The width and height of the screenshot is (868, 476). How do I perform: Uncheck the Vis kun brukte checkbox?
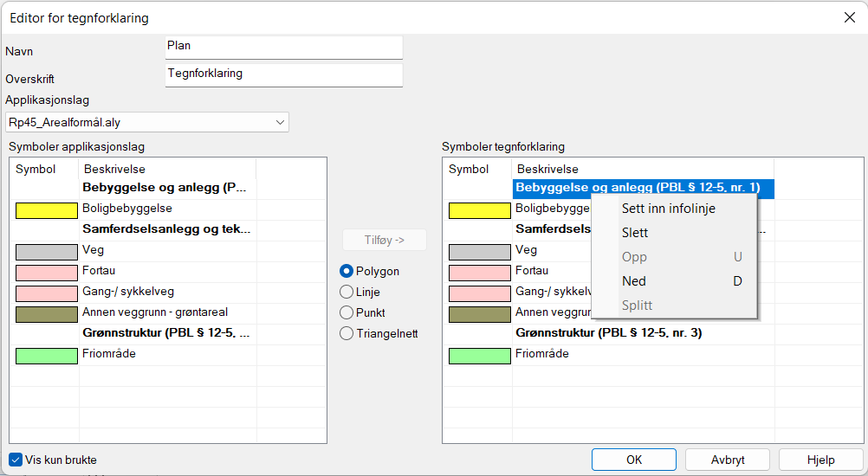pos(16,460)
